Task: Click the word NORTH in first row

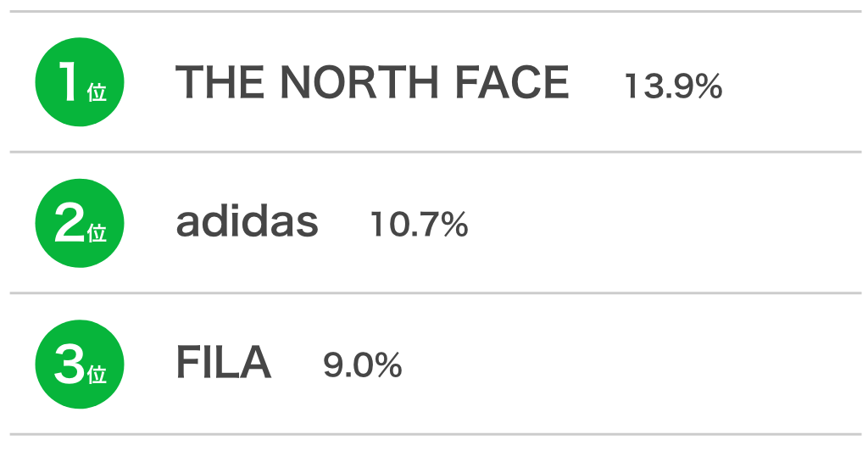Action: (359, 82)
